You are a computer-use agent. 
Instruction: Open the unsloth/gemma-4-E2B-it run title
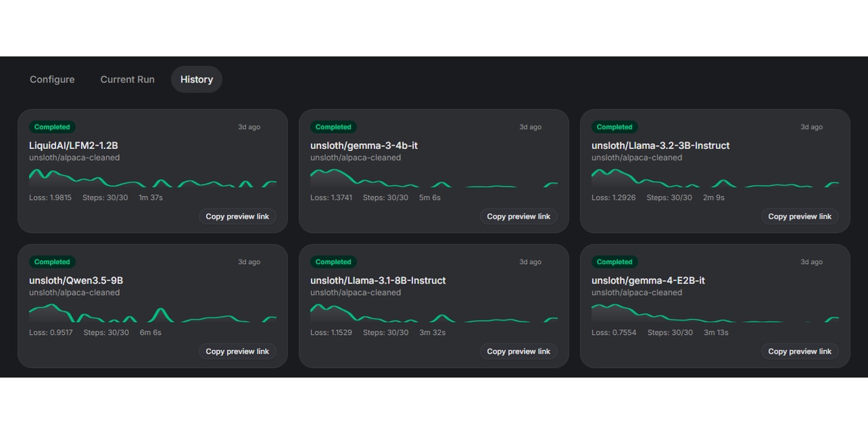pyautogui.click(x=648, y=281)
